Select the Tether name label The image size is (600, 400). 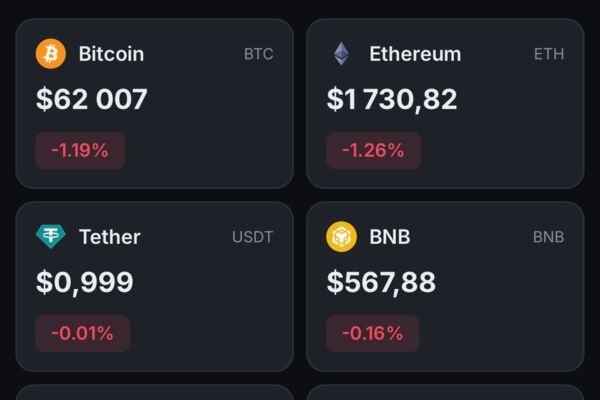click(x=110, y=237)
